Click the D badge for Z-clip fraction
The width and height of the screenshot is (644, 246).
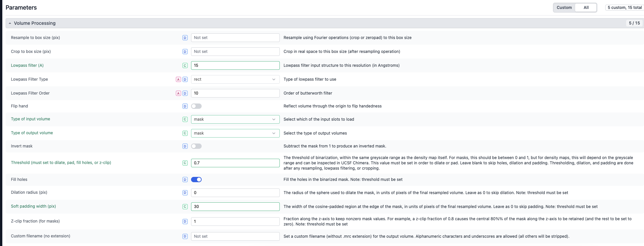tap(185, 222)
